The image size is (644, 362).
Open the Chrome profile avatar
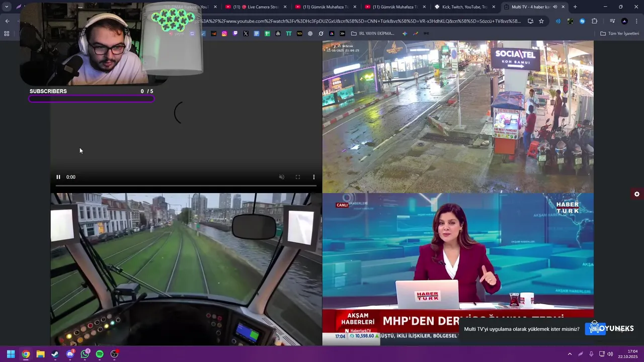pos(624,21)
